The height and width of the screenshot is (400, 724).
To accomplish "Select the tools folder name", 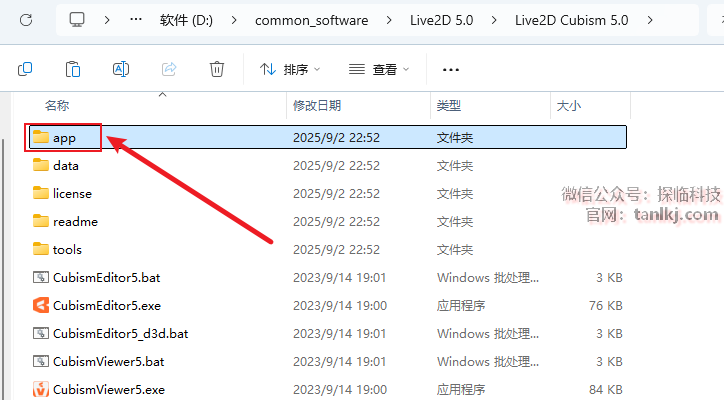I will [x=67, y=250].
